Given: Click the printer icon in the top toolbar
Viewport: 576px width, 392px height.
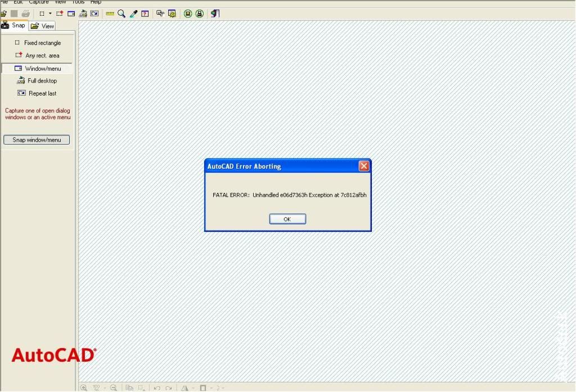Looking at the screenshot, I should click(x=26, y=14).
